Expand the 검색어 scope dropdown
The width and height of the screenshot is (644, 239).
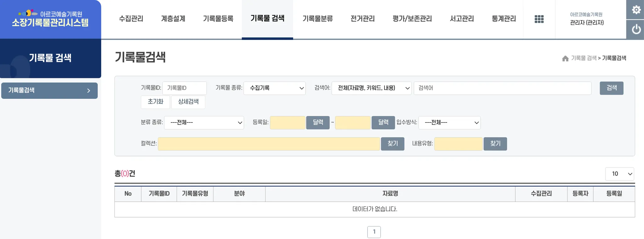click(x=371, y=88)
